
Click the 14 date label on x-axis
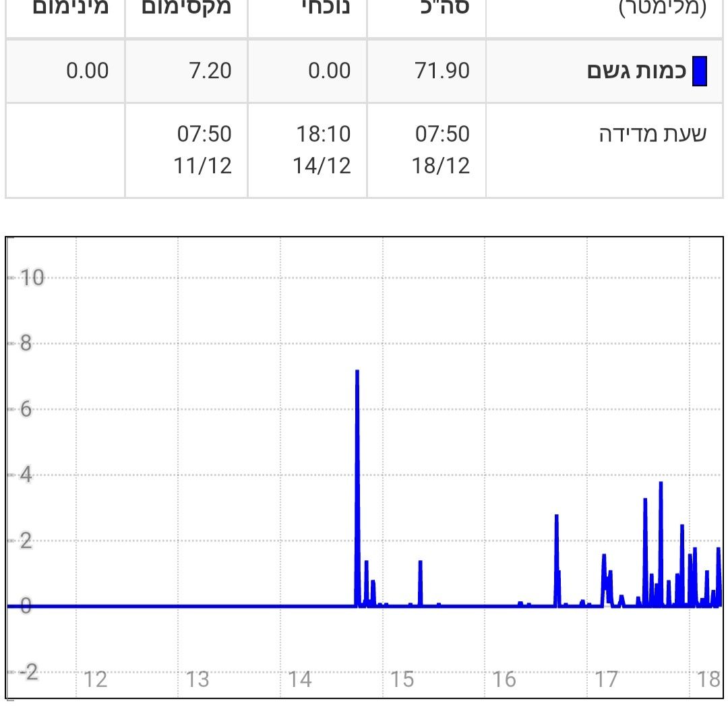coord(300,679)
